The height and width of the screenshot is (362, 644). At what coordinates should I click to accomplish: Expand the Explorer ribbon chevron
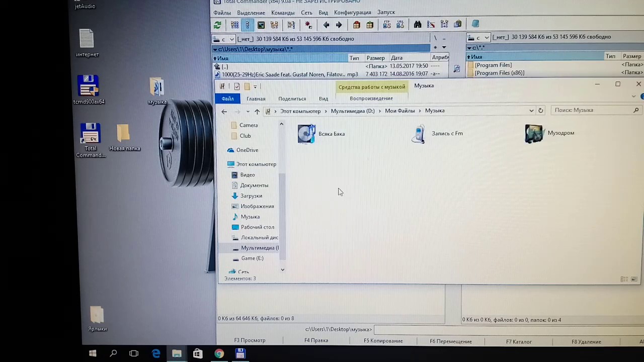(x=634, y=96)
